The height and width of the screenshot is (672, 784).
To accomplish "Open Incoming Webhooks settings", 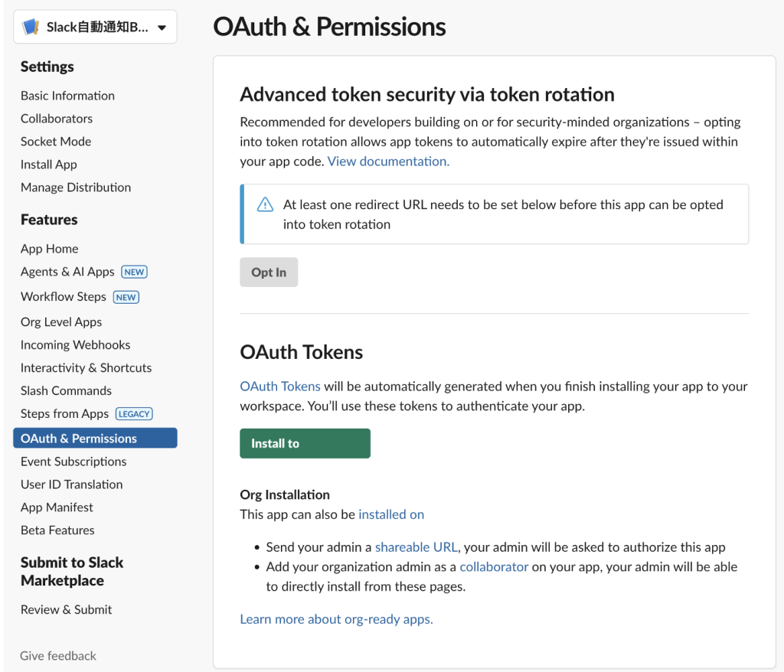I will [x=76, y=345].
